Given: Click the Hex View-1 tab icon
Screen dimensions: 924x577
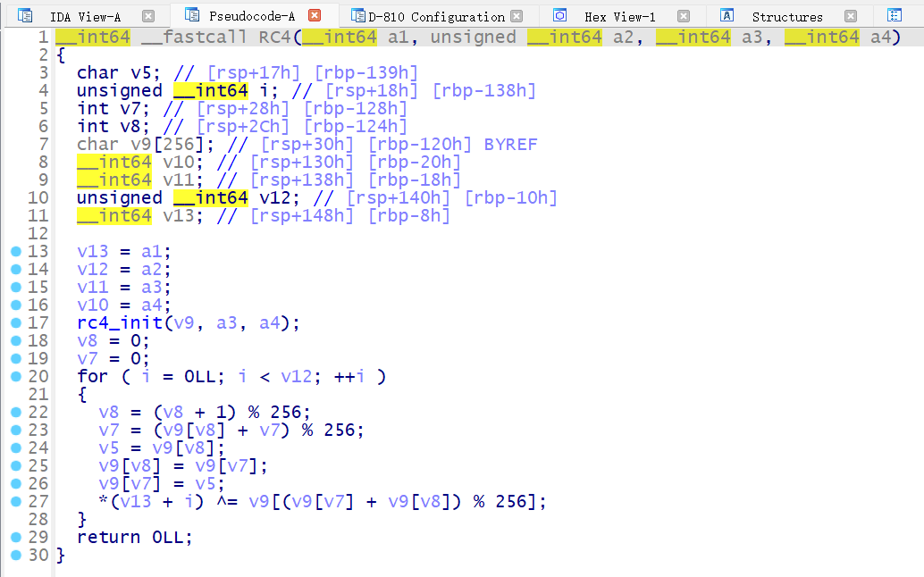Looking at the screenshot, I should coord(560,16).
